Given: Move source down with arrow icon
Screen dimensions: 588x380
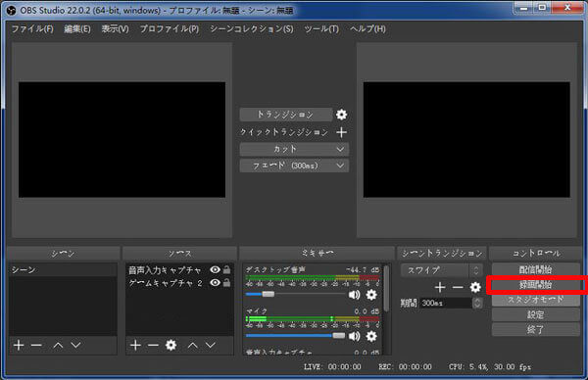Looking at the screenshot, I should (211, 345).
